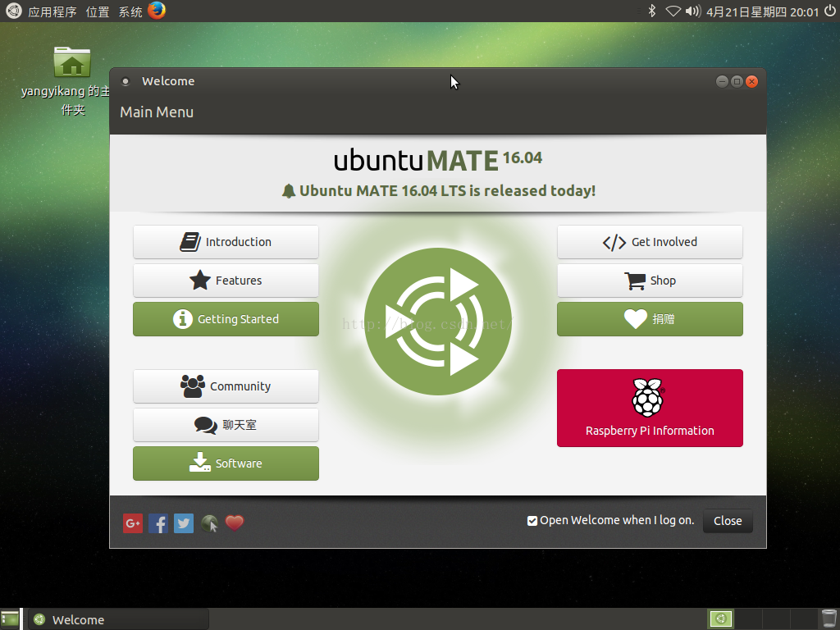Click the large Ubuntu MATE center logo
This screenshot has height=630, width=840.
click(438, 322)
